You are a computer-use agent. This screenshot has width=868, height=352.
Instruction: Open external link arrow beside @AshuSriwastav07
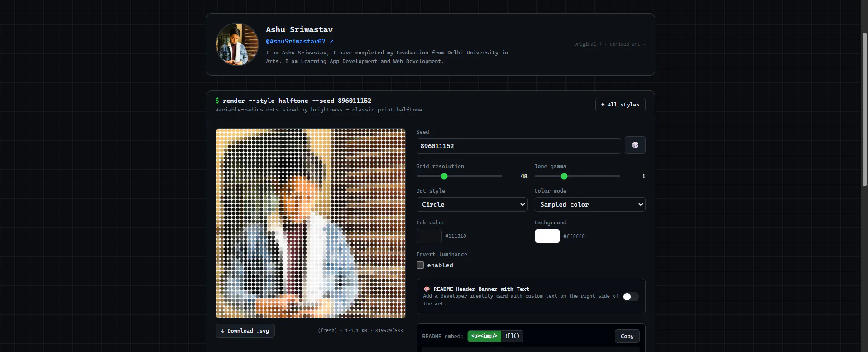tap(331, 41)
